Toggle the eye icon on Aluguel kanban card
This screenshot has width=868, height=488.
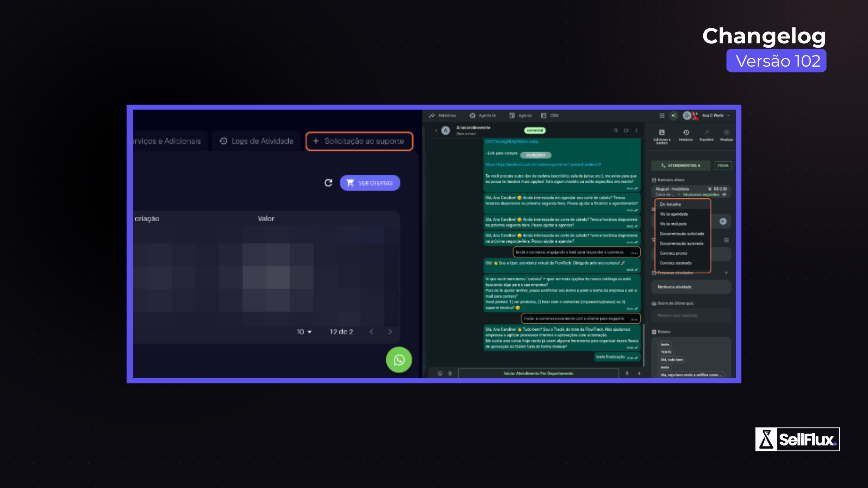(724, 194)
